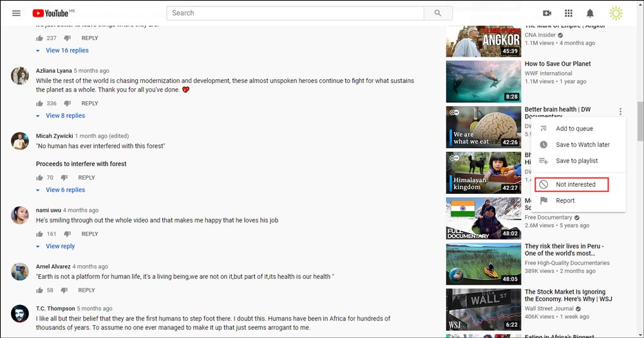
Task: Dislike Arnel Alvarez's comment
Action: coord(64,290)
